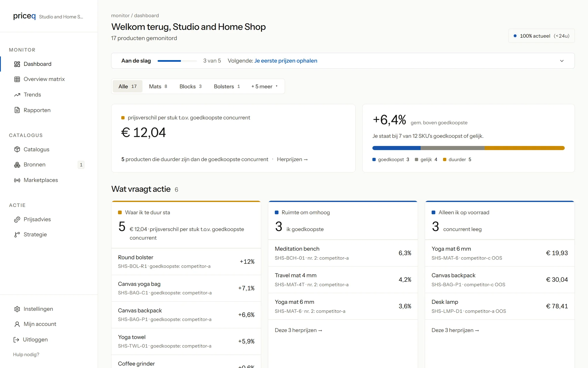
Task: Switch to the Blocks 3 tab
Action: [x=191, y=87]
